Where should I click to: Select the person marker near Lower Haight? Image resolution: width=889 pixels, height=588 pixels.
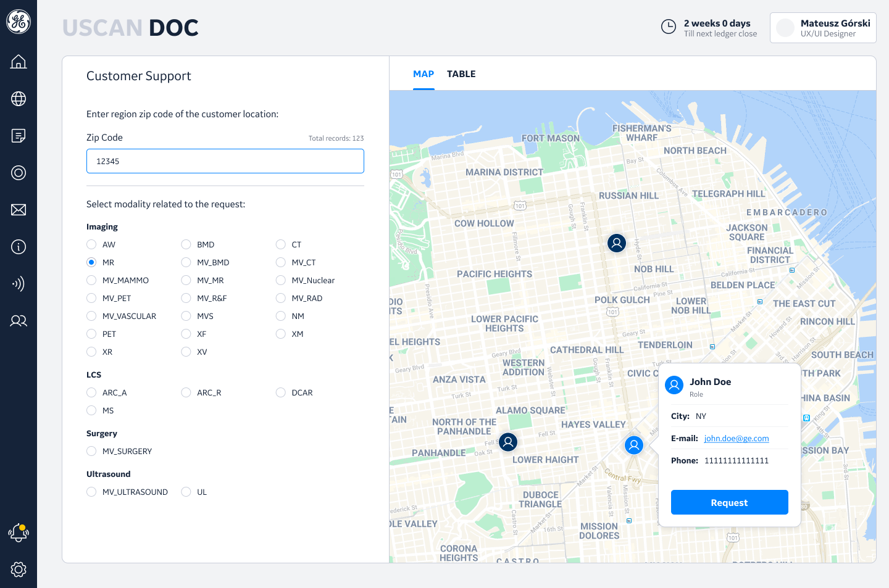(508, 442)
